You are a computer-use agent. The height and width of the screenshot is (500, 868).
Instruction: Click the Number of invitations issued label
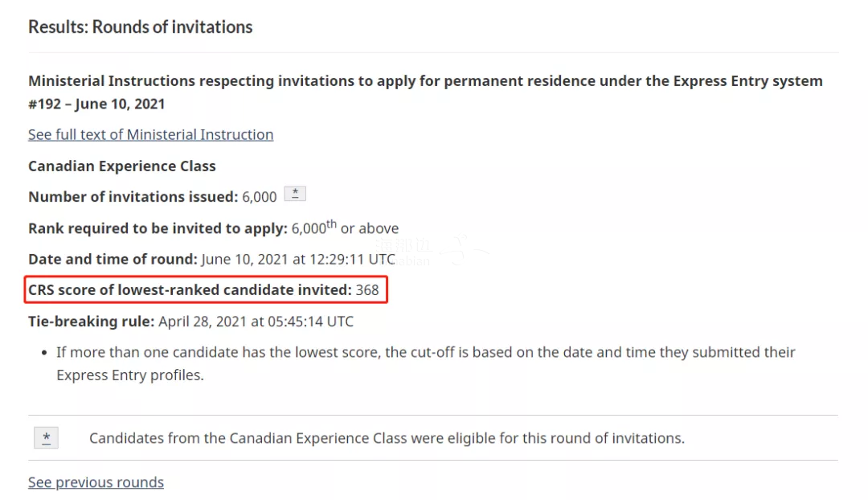[x=133, y=197]
